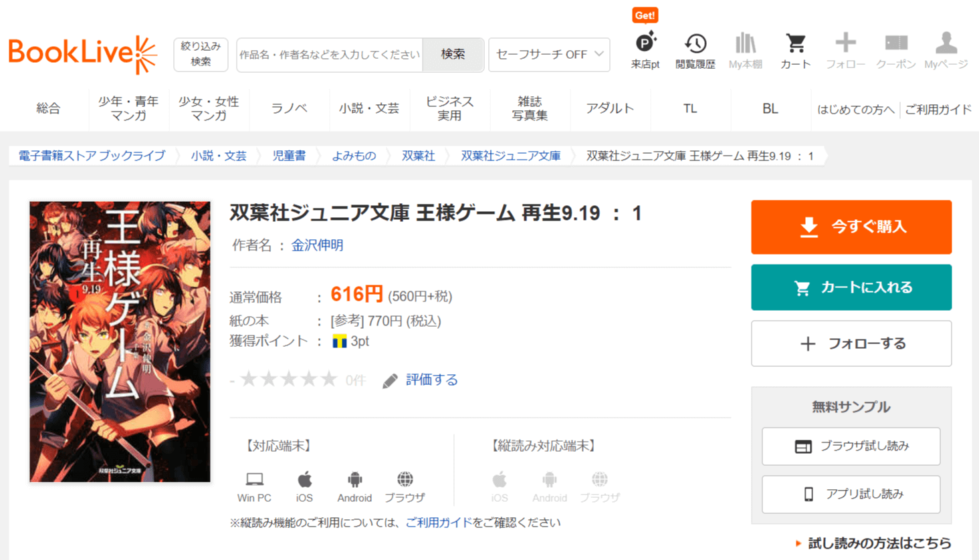The image size is (979, 560).
Task: Go to 小説・文芸 breadcrumb link
Action: (x=219, y=156)
